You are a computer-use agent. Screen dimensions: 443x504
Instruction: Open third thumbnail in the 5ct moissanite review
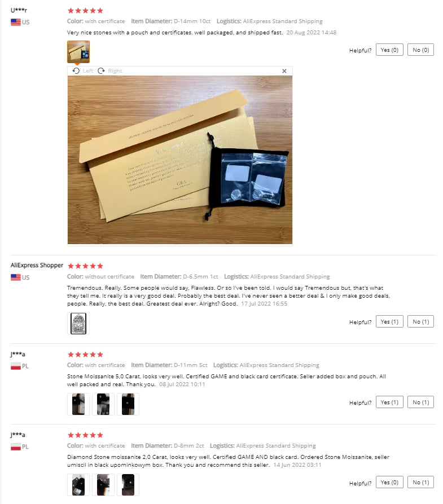coord(128,404)
